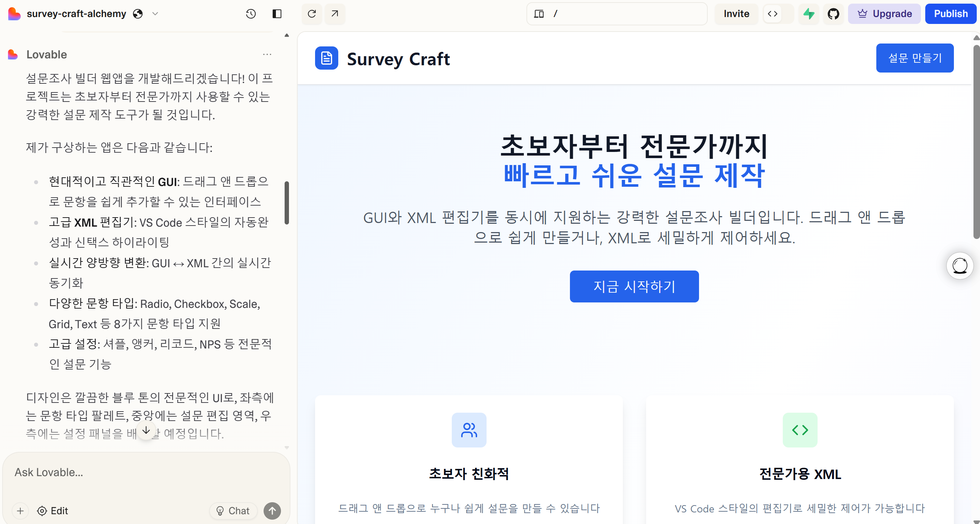The height and width of the screenshot is (524, 980).
Task: Open the Invite menu
Action: [736, 14]
